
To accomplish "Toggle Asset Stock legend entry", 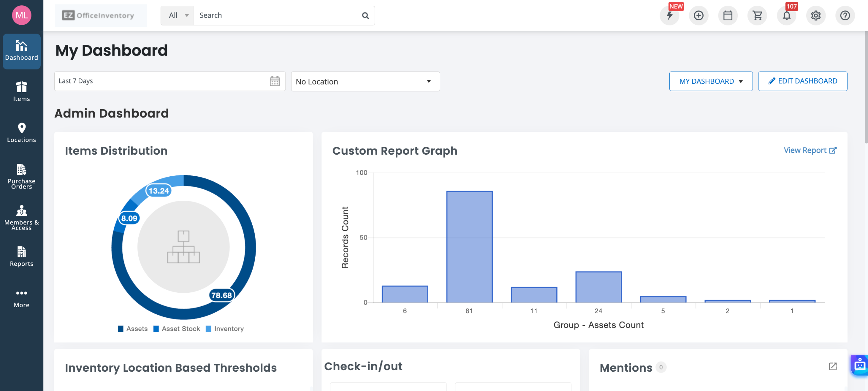I will click(x=177, y=329).
